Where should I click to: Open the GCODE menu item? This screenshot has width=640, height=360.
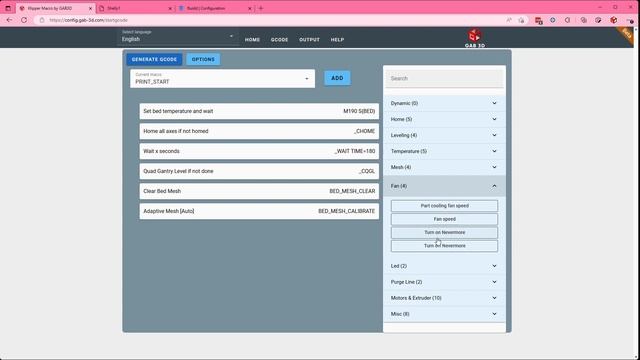click(280, 40)
